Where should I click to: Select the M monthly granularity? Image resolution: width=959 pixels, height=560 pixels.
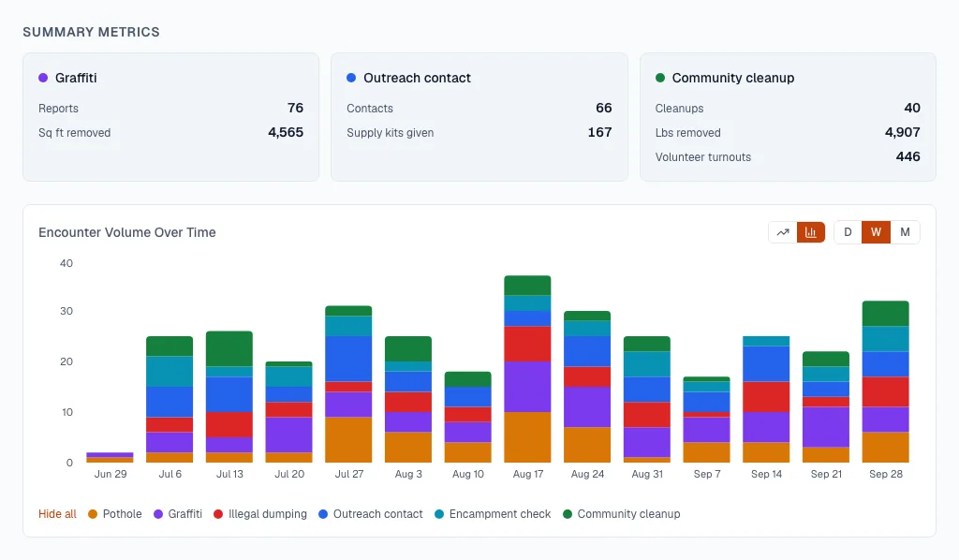[x=906, y=232]
